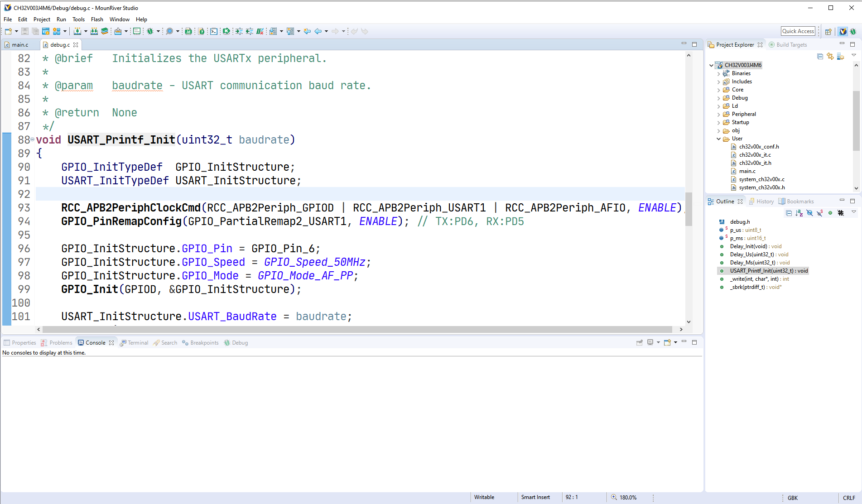Switch to the Build Targets tab
The width and height of the screenshot is (862, 504).
788,45
